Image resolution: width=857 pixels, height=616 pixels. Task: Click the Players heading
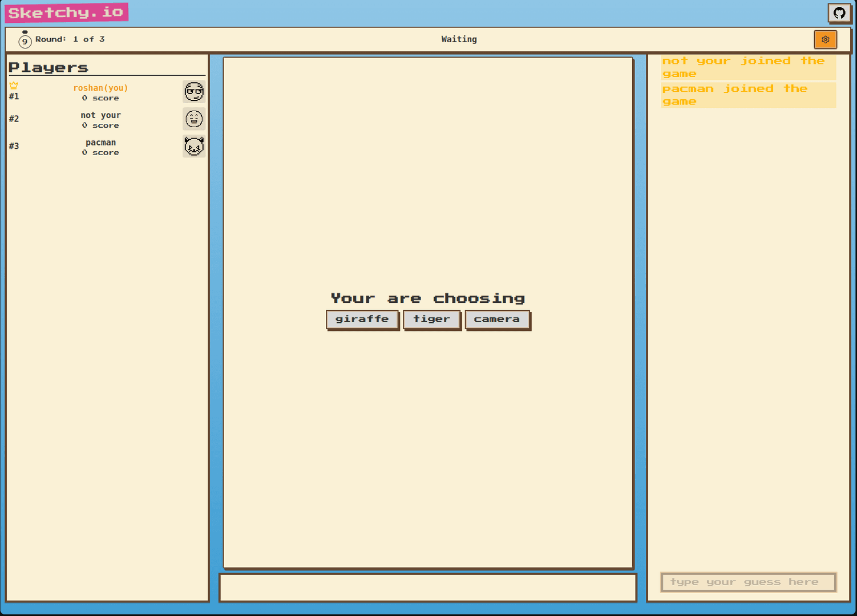pyautogui.click(x=48, y=67)
